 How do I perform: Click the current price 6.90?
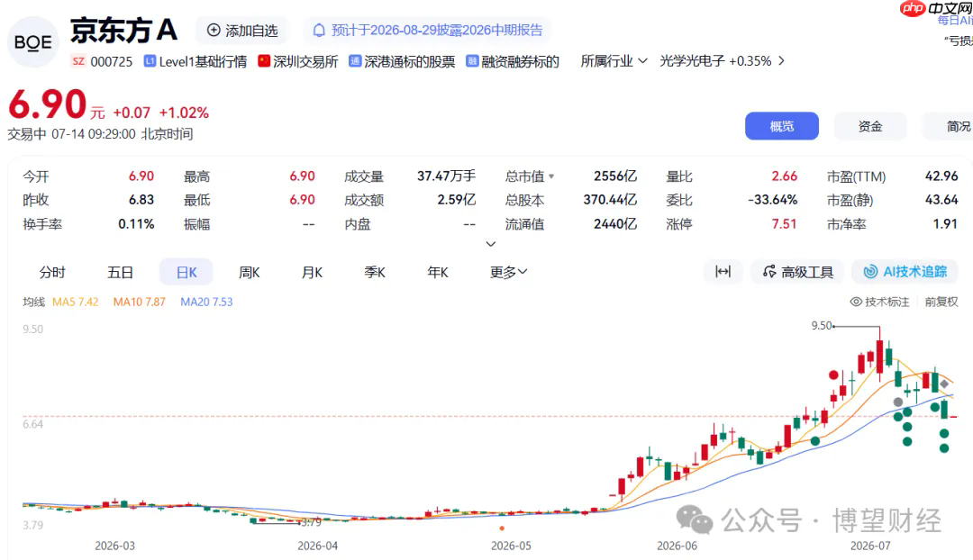click(x=47, y=104)
